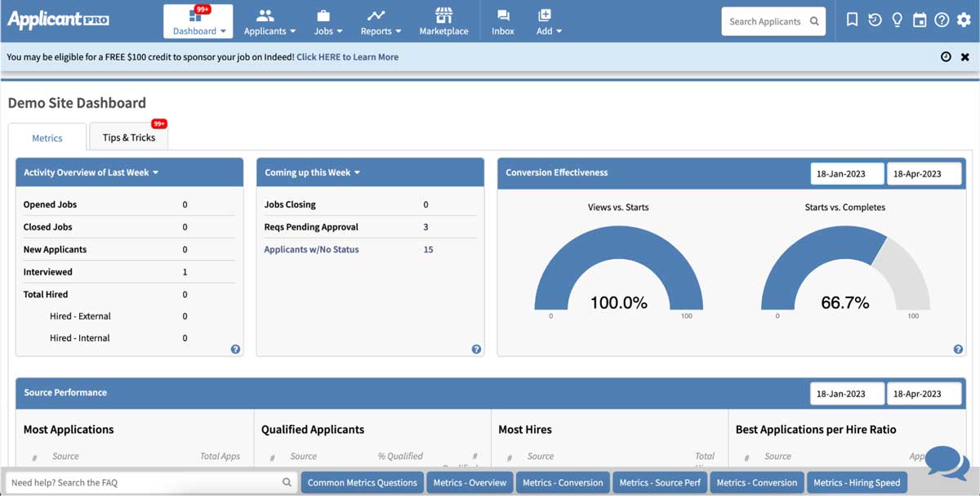The height and width of the screenshot is (496, 980).
Task: Click the search magnifier in Search Applicants
Action: coord(814,21)
